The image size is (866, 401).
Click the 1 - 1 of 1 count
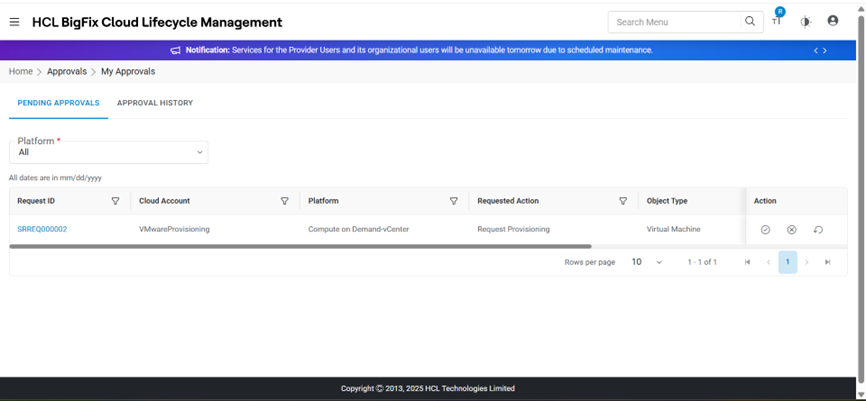pyautogui.click(x=702, y=262)
